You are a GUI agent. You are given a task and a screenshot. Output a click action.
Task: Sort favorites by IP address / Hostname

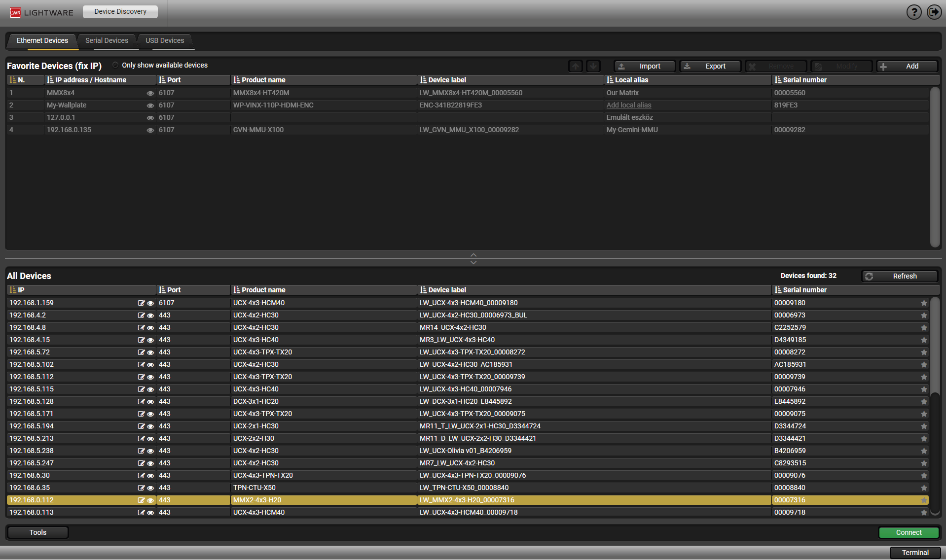click(x=100, y=80)
